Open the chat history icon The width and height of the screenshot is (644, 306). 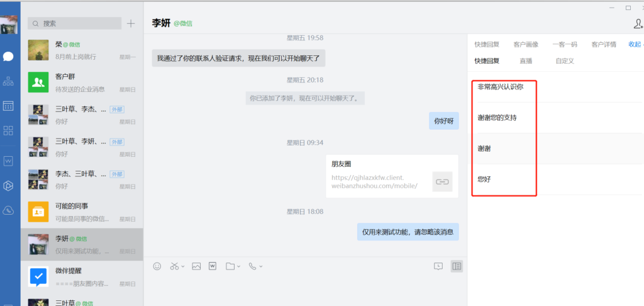pyautogui.click(x=438, y=266)
